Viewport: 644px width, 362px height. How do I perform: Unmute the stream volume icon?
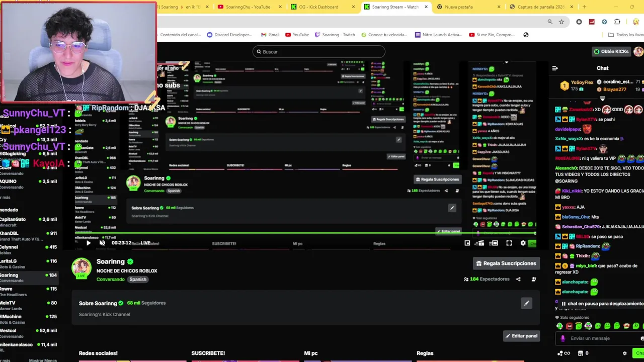coord(102,243)
